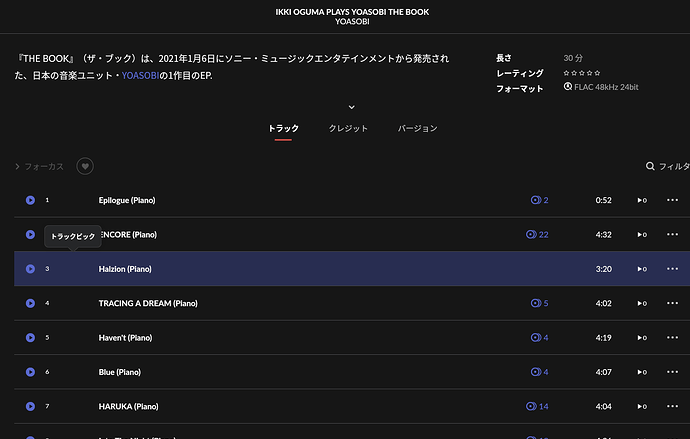This screenshot has height=439, width=690.
Task: Switch to the トラック tab
Action: click(283, 128)
